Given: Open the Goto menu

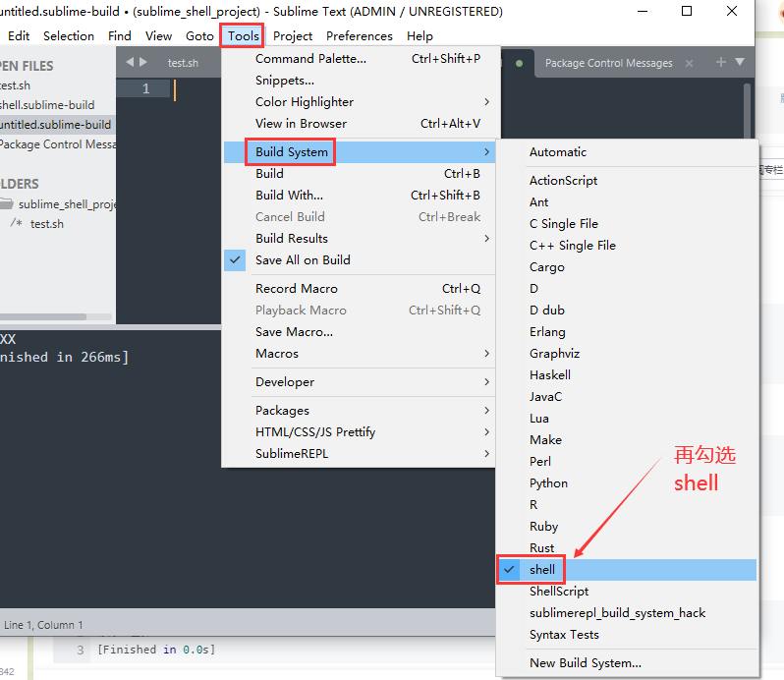Looking at the screenshot, I should click(x=199, y=36).
